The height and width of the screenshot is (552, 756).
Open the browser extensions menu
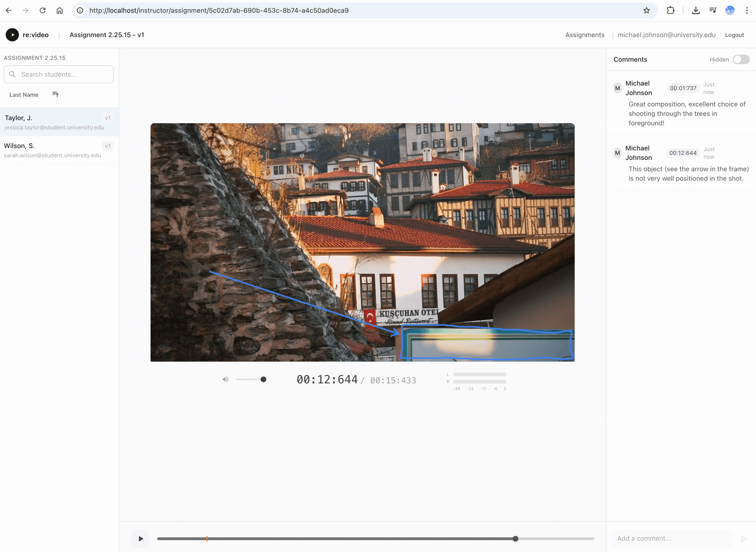[x=671, y=10]
